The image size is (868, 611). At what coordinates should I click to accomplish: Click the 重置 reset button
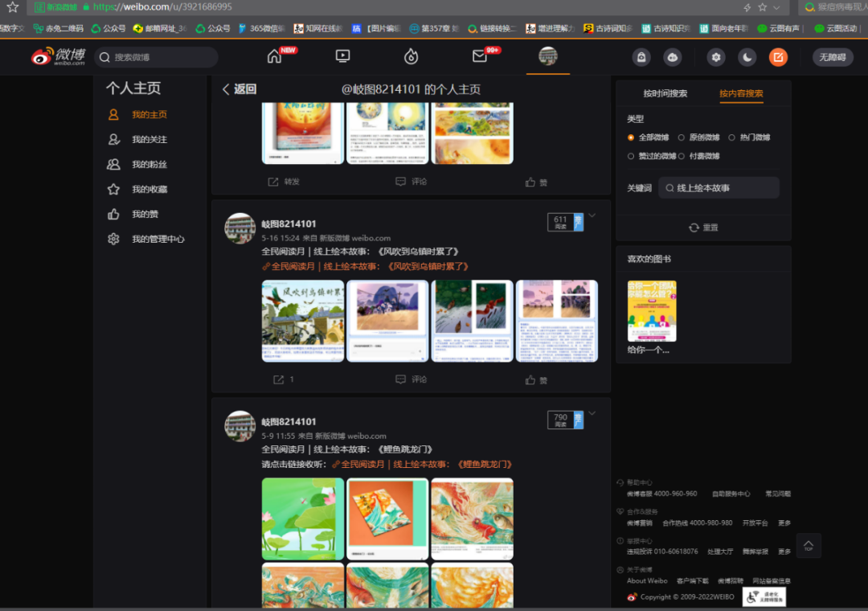(x=703, y=228)
